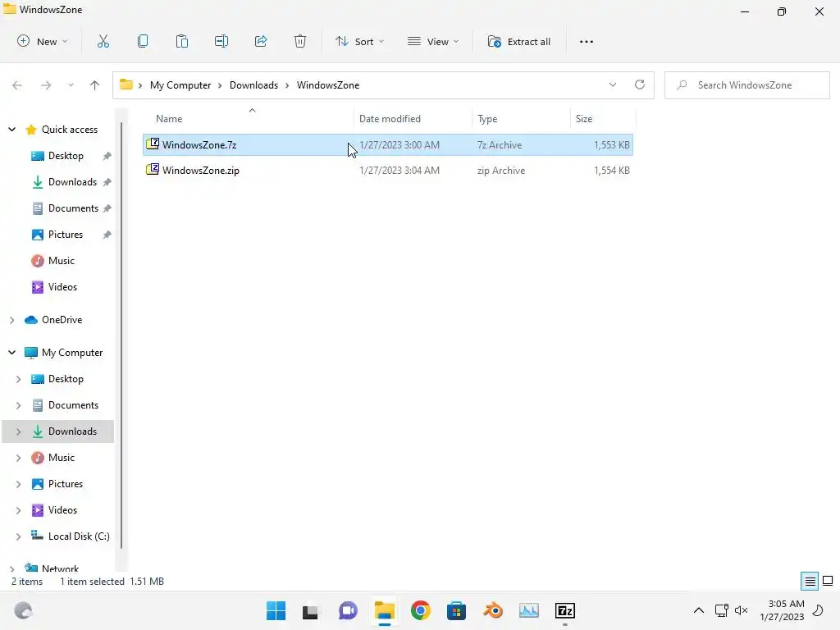840x630 pixels.
Task: Open the clock and date flyout
Action: point(782,610)
